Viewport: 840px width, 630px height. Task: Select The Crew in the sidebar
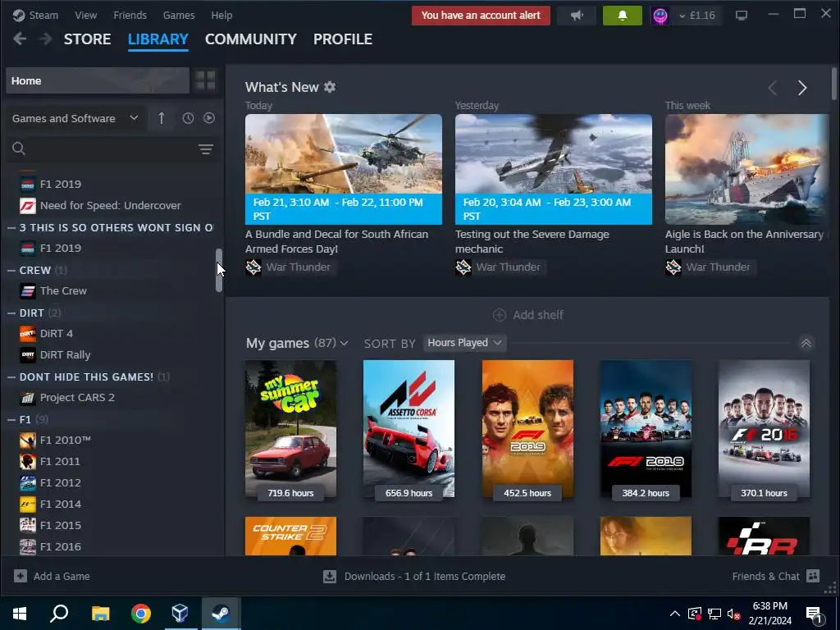(x=63, y=291)
